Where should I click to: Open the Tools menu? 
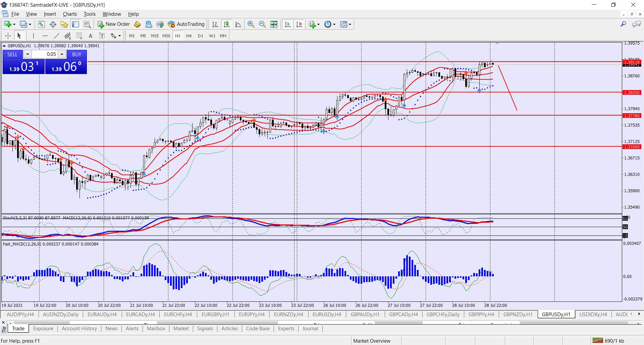click(90, 14)
